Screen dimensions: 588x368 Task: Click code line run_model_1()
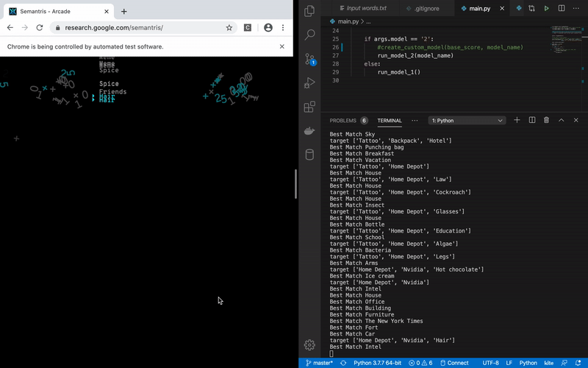point(399,72)
